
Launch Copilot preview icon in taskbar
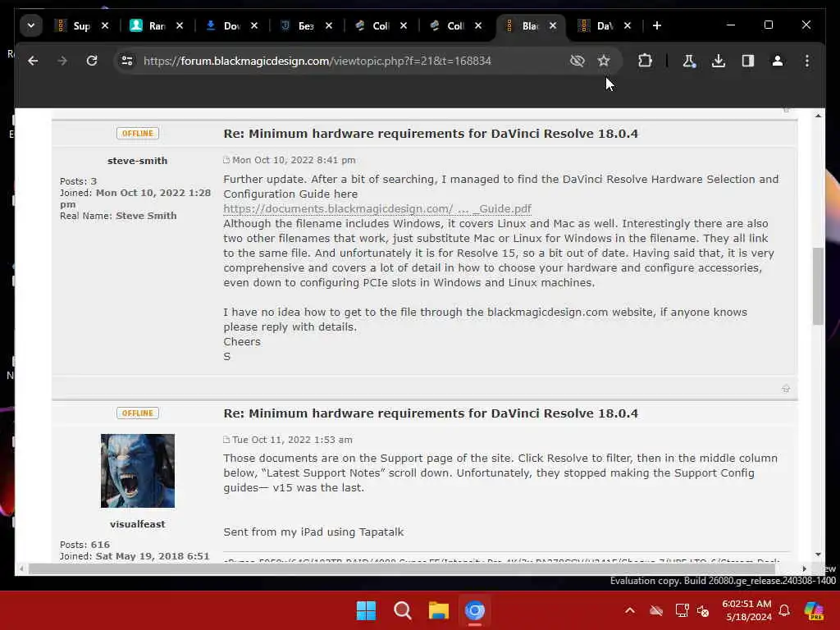point(814,610)
